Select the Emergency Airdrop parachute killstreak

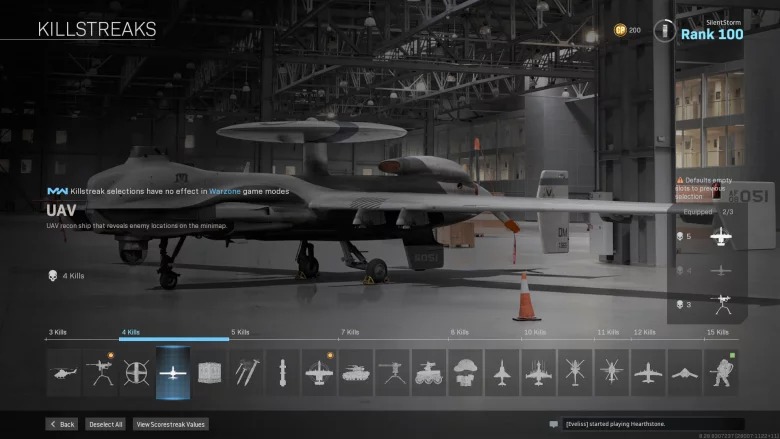[466, 373]
